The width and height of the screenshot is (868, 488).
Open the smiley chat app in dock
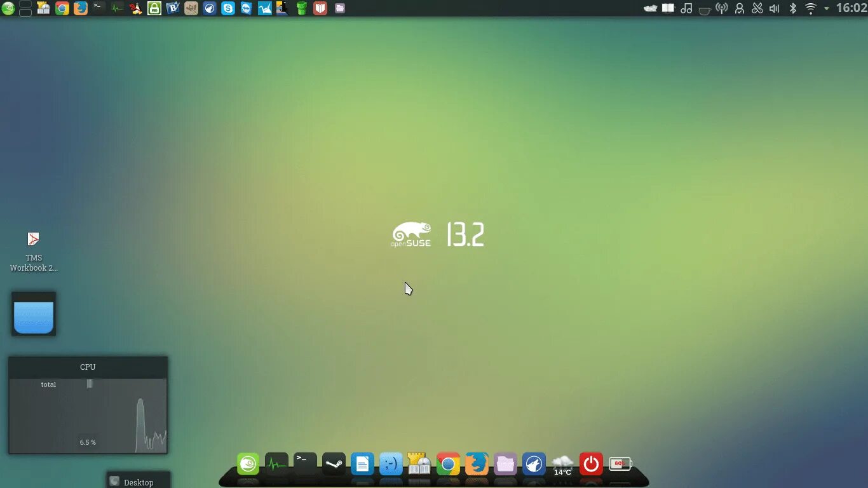(391, 464)
